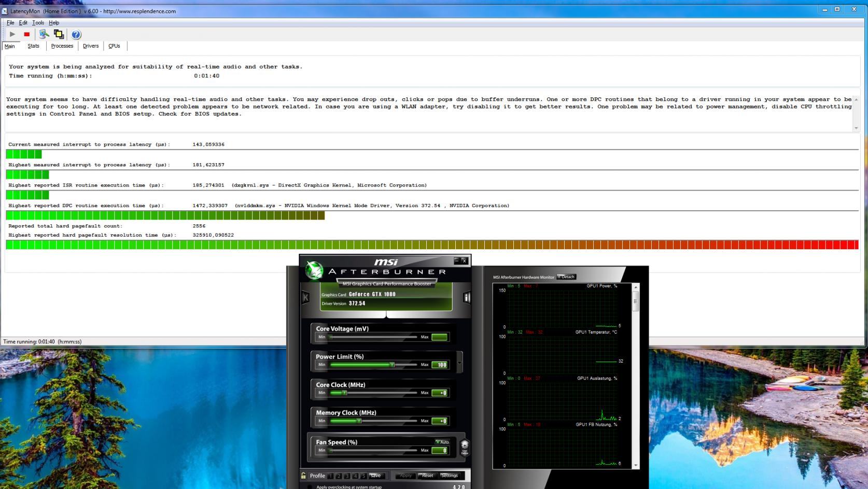Select profile slot 2 in Afterburner
This screenshot has width=868, height=489.
pos(339,476)
